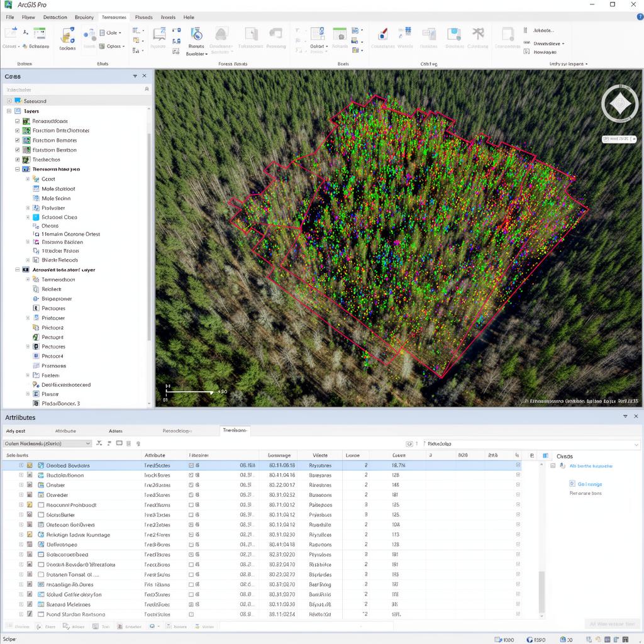Click the ArcGIS Pro application logo
This screenshot has width=644, height=644.
[x=8, y=5]
